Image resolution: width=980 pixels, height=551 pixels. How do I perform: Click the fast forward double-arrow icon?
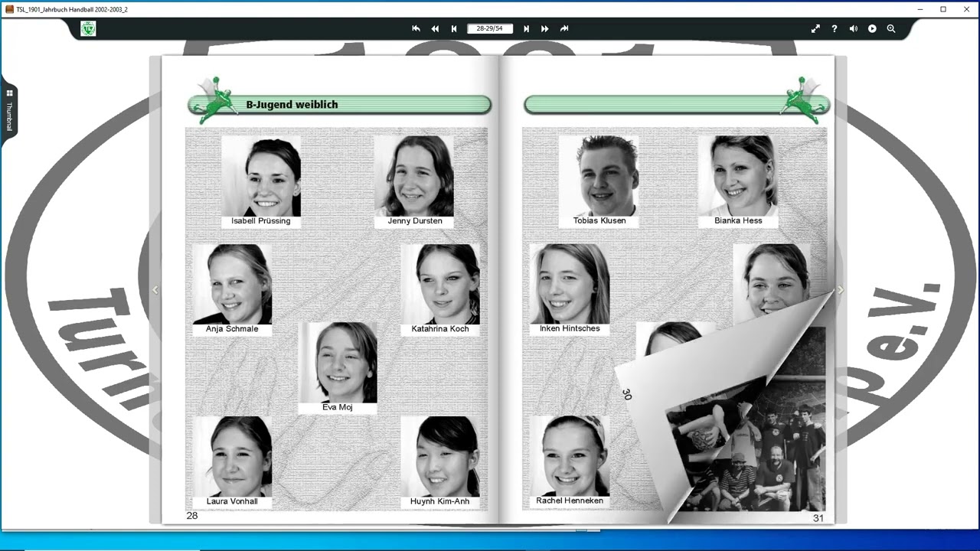545,28
